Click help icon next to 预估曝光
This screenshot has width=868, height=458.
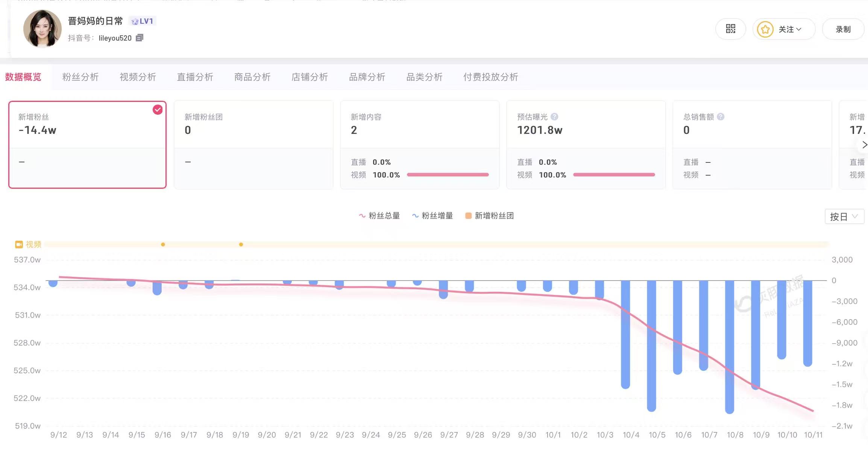tap(554, 117)
